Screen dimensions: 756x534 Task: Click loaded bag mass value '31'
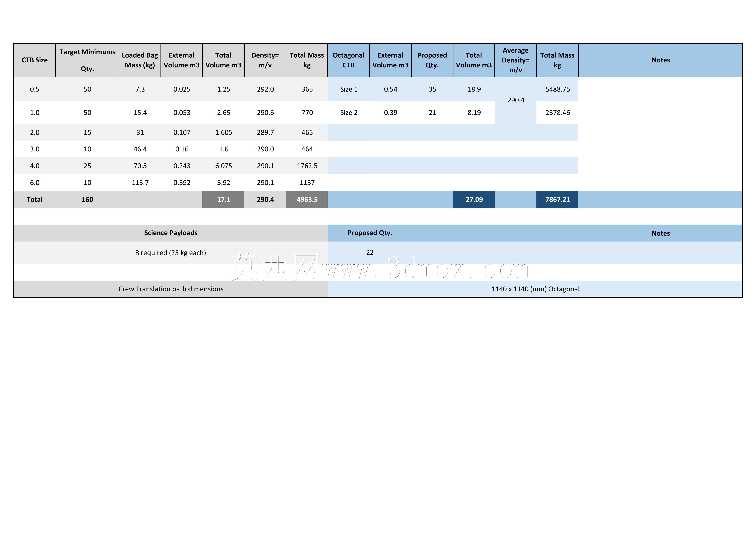coord(140,132)
